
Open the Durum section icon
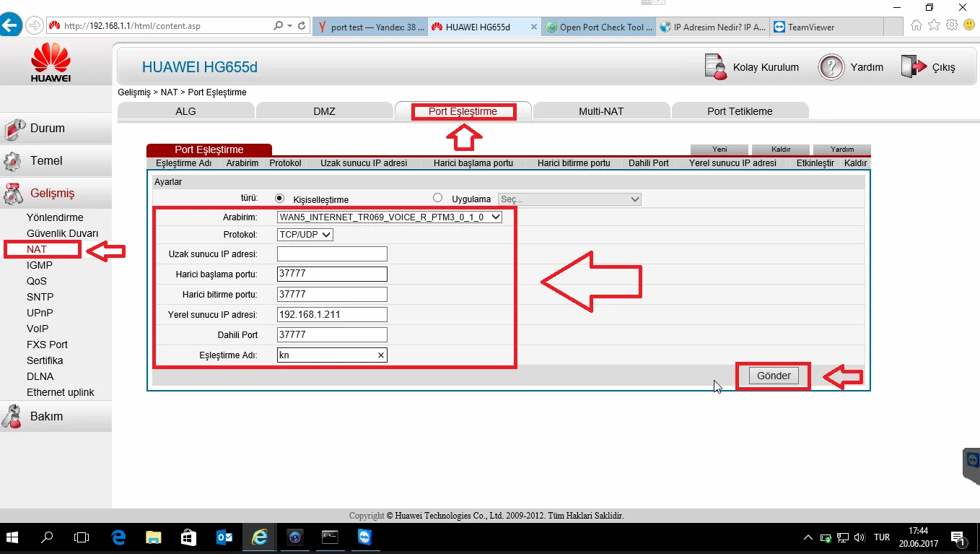[x=15, y=129]
